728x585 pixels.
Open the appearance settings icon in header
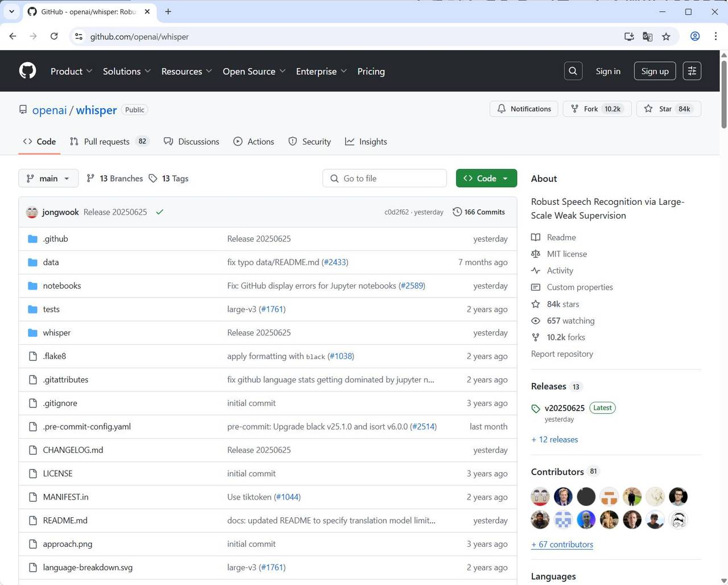[x=692, y=71]
